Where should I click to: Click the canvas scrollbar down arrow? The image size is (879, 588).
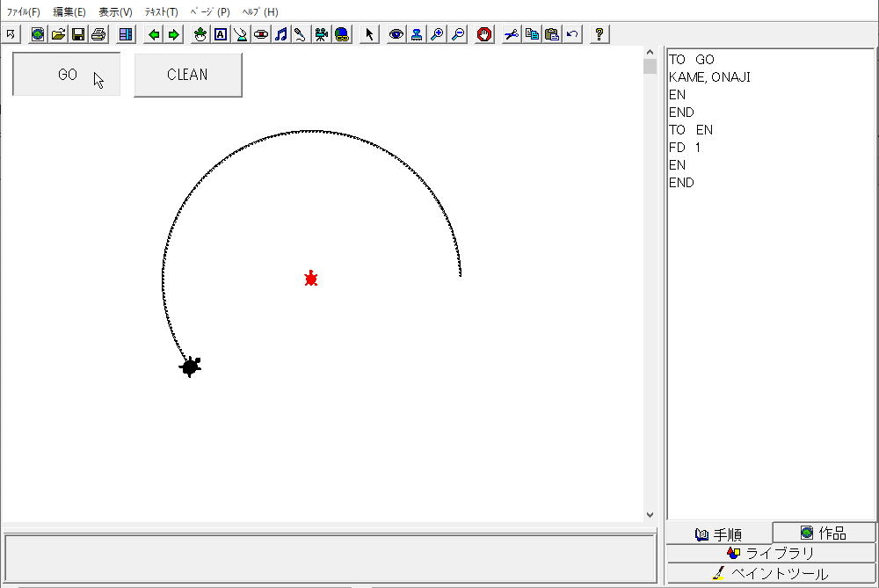(x=650, y=515)
